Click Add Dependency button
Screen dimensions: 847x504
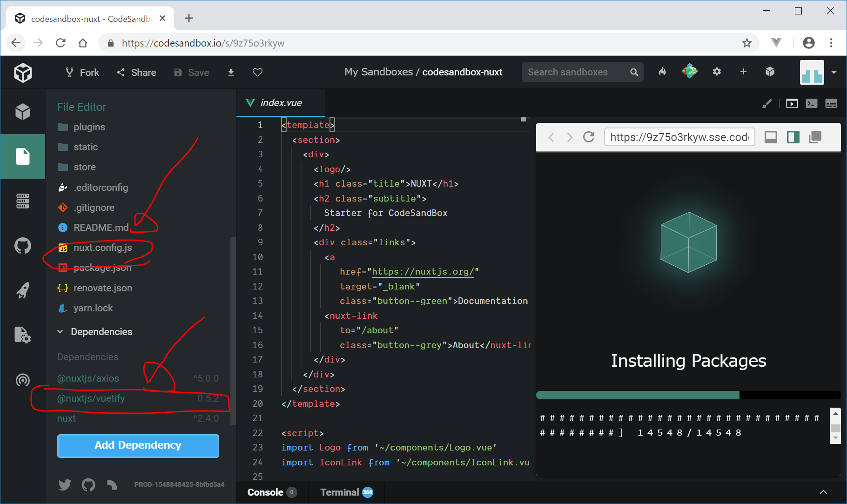point(138,445)
